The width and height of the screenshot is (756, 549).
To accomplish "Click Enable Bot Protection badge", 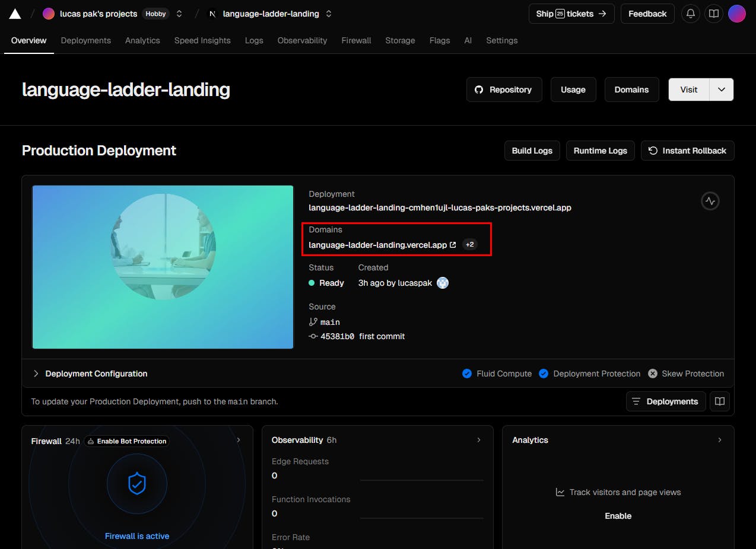I will [x=126, y=441].
